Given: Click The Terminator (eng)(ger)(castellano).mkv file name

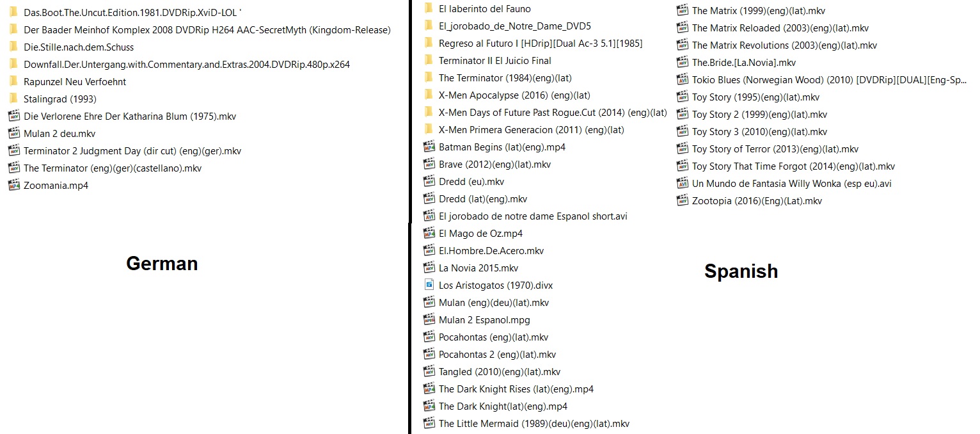Looking at the screenshot, I should (x=113, y=168).
